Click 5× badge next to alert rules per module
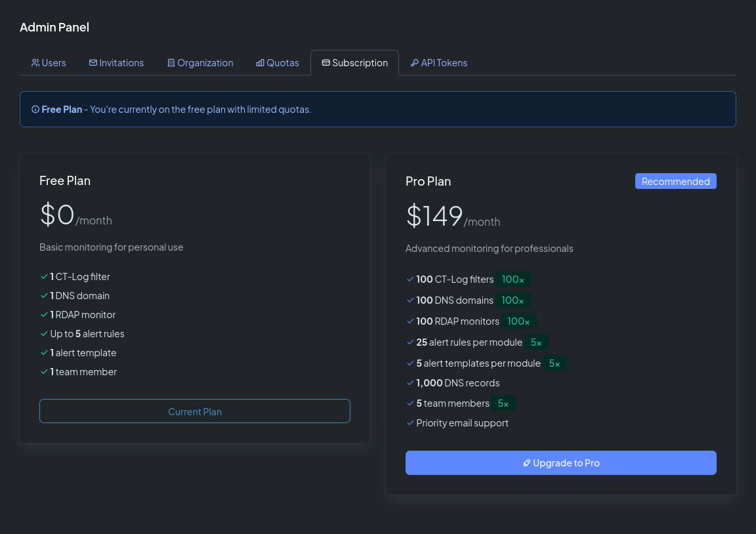The height and width of the screenshot is (534, 756). pyautogui.click(x=536, y=342)
